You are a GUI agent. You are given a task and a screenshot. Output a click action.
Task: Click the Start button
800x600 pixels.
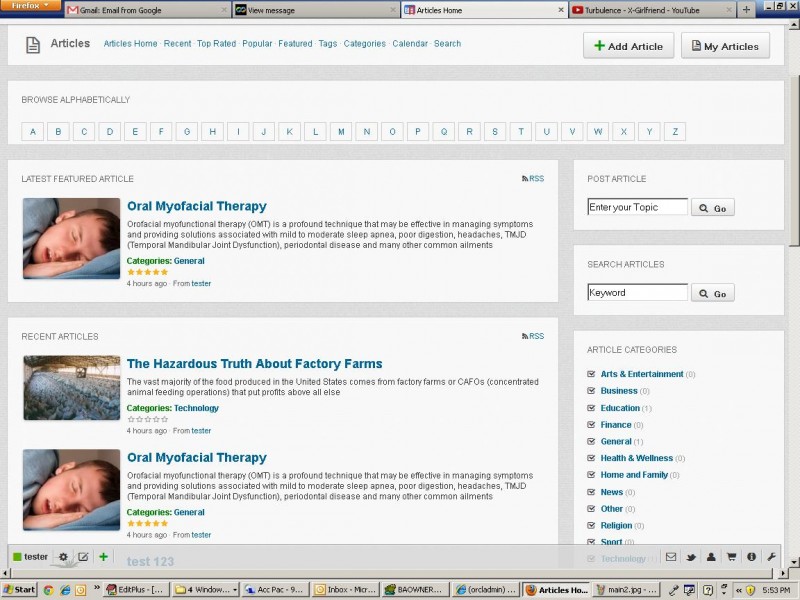tap(19, 590)
